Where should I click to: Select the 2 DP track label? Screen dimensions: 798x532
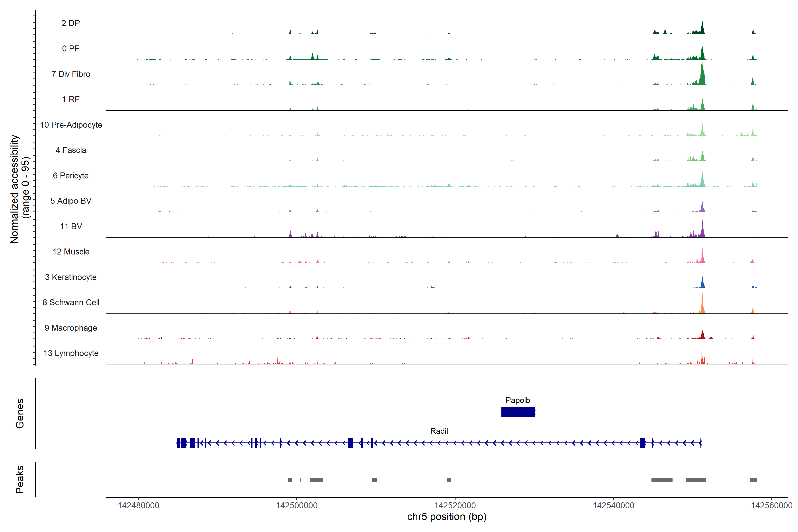pyautogui.click(x=70, y=23)
